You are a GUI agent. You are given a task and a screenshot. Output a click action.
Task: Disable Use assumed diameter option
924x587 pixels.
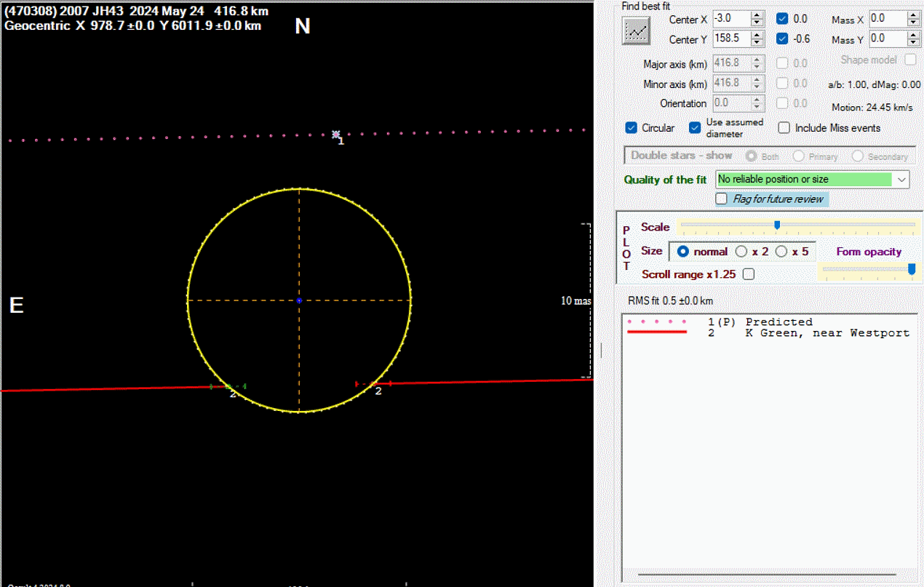(x=695, y=128)
